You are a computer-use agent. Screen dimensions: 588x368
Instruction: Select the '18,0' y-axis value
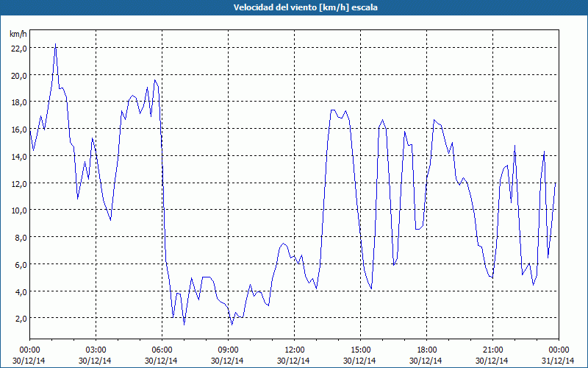click(x=19, y=102)
